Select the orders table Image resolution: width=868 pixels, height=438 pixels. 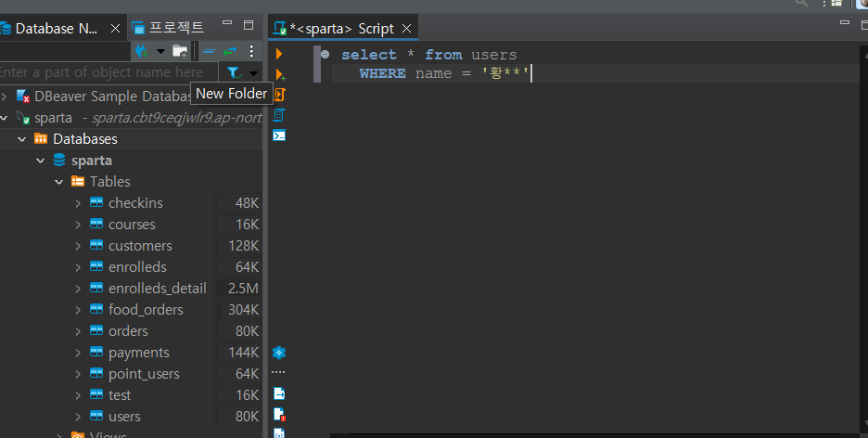(128, 331)
